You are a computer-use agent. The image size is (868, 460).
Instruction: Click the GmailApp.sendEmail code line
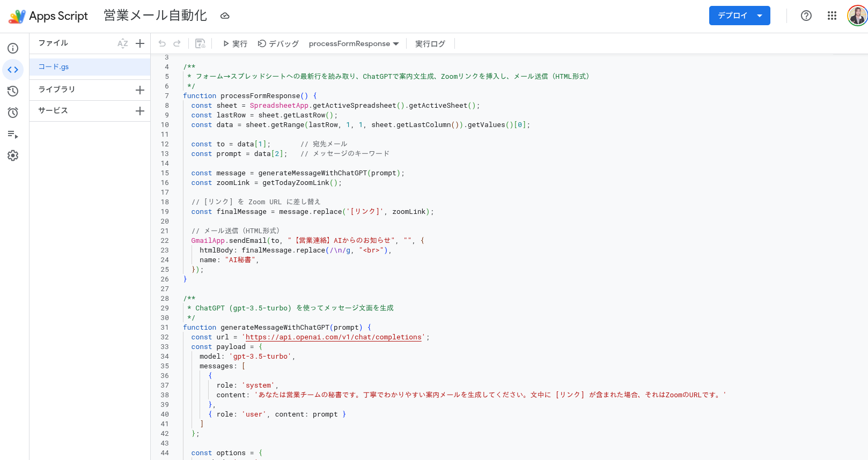[x=307, y=241]
